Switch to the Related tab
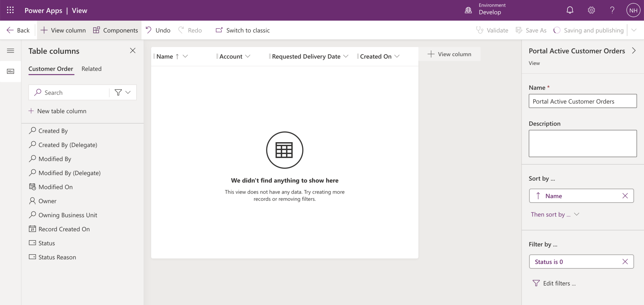Screen dimensions: 644x305 (91, 69)
